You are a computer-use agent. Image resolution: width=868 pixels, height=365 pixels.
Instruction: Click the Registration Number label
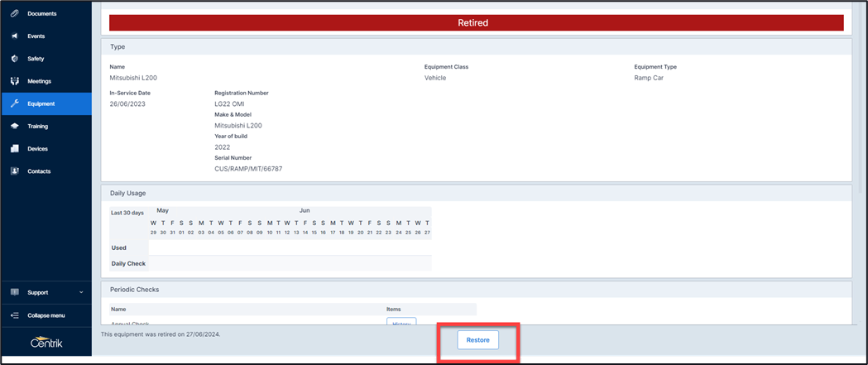[x=242, y=93]
